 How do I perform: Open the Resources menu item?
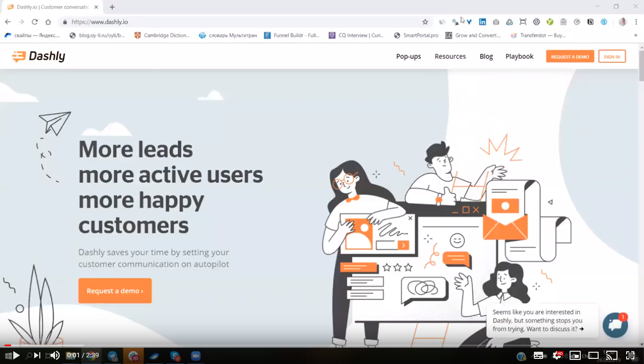point(450,56)
